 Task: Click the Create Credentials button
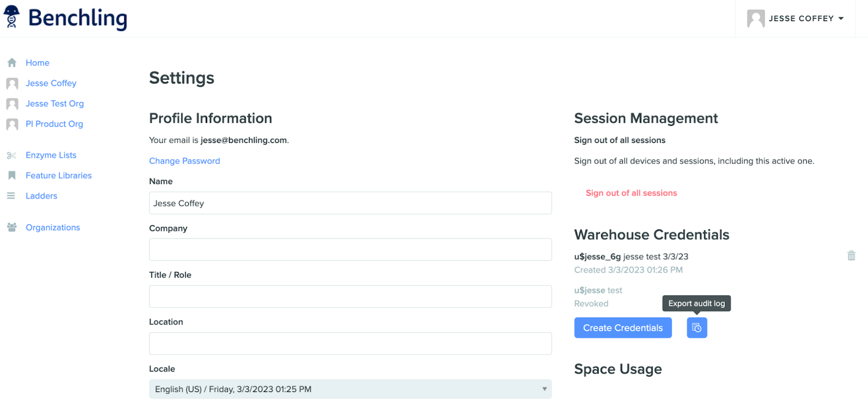tap(623, 328)
